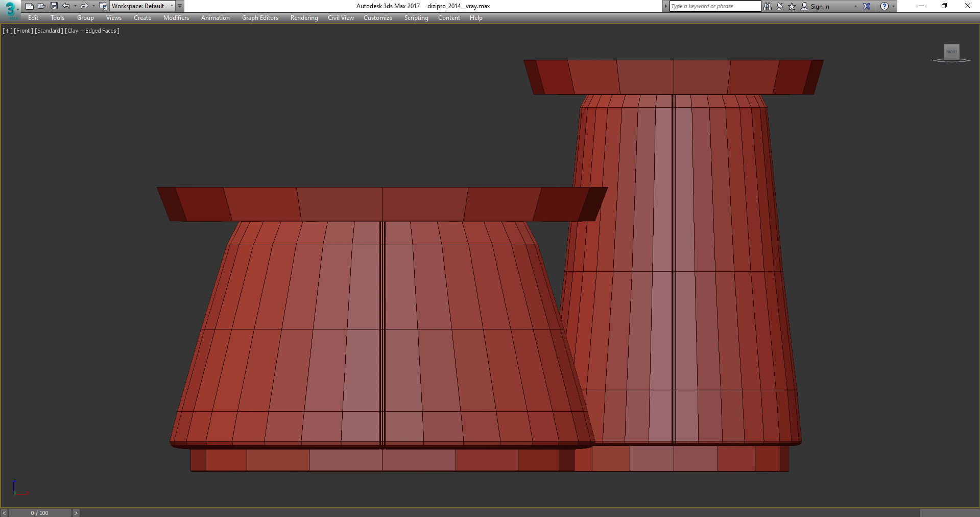
Task: Open the Tools menu
Action: pyautogui.click(x=58, y=18)
